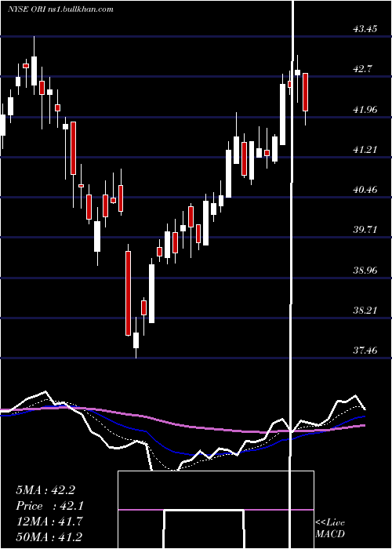Click the 41.21 price axis label

pyautogui.click(x=365, y=150)
